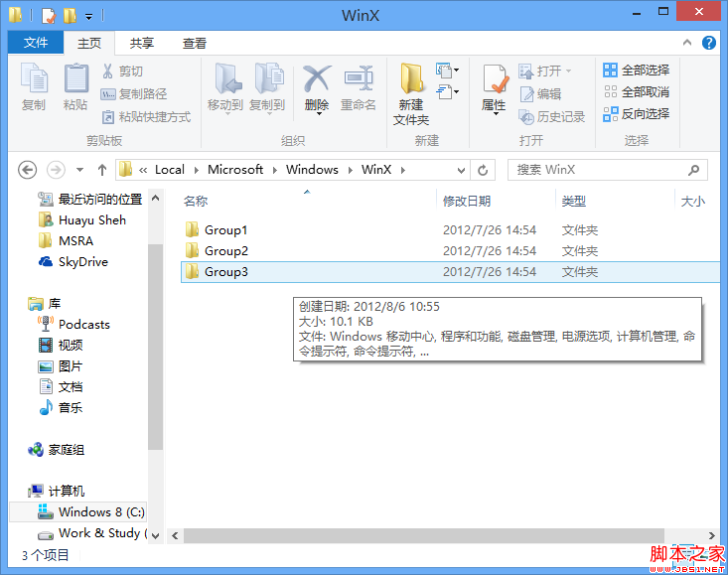Switch to the Share (共享) tab

[x=142, y=43]
